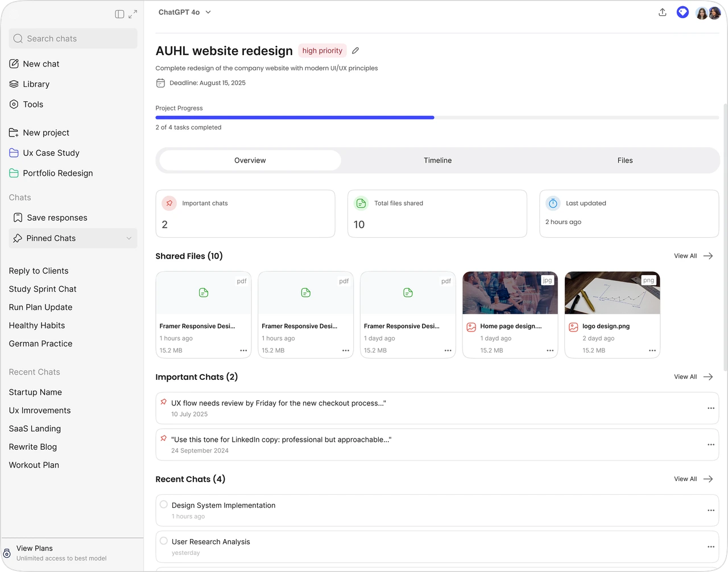This screenshot has height=572, width=728.
Task: Select Tools in the sidebar
Action: pyautogui.click(x=32, y=104)
